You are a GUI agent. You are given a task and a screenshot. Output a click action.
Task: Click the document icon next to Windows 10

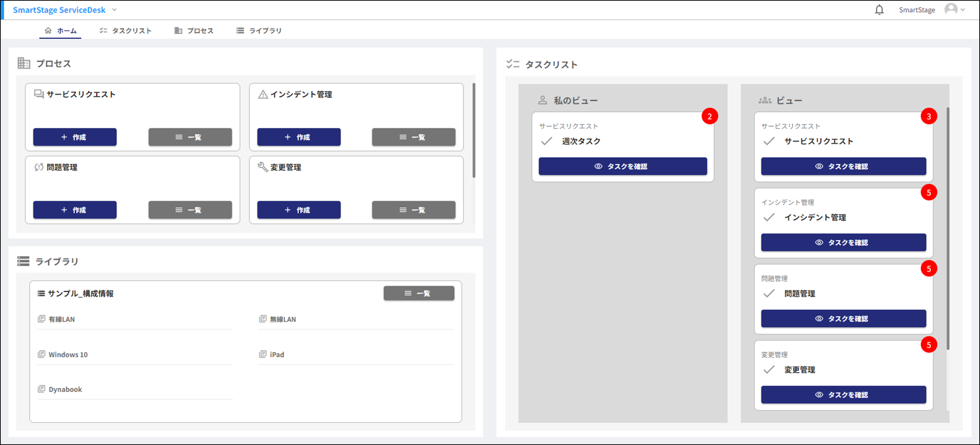[x=41, y=354]
